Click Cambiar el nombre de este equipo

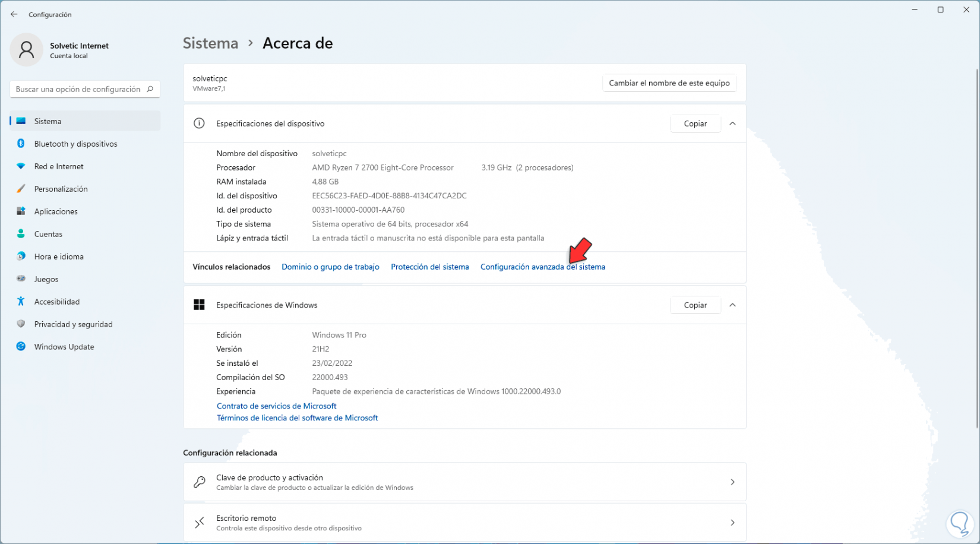tap(669, 83)
